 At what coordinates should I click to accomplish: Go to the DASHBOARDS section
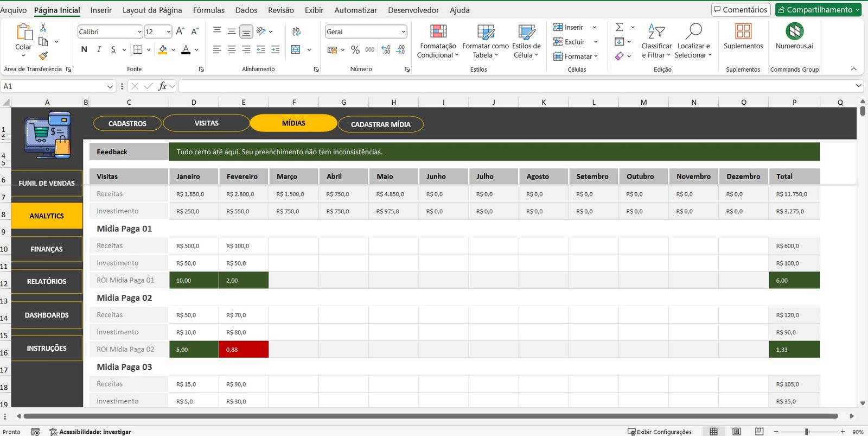pos(47,315)
